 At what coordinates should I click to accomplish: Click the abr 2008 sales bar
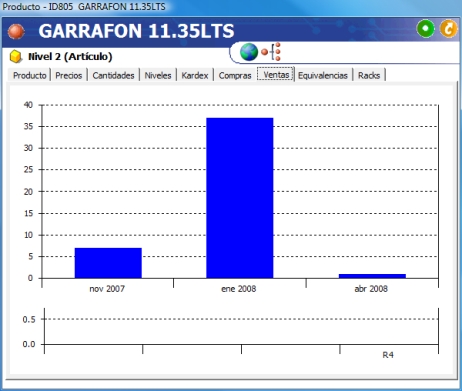point(372,276)
